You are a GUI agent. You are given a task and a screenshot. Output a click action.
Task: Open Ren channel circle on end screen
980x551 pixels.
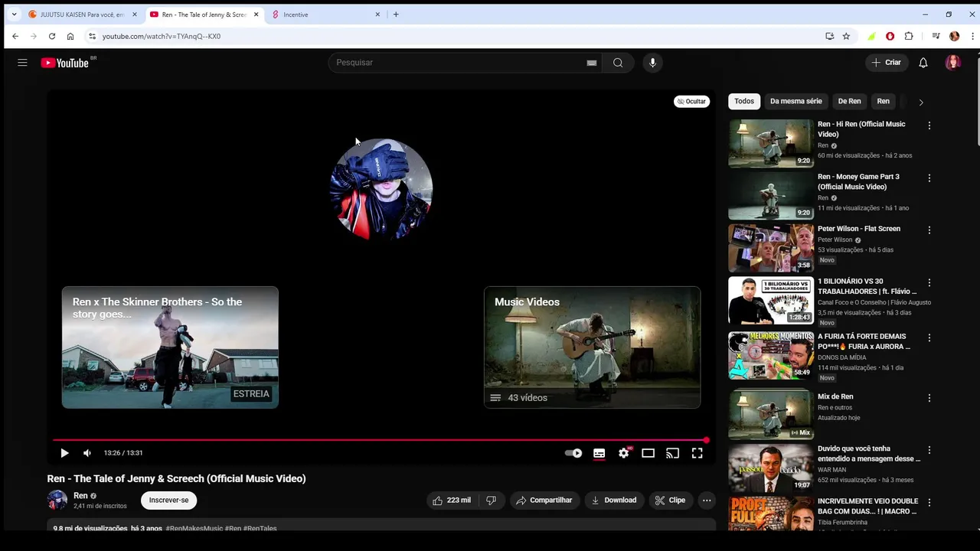tap(381, 189)
